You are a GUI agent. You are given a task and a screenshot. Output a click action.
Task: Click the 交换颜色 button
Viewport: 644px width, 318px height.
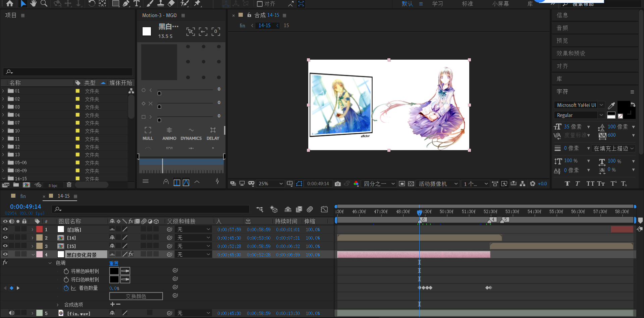(x=136, y=296)
